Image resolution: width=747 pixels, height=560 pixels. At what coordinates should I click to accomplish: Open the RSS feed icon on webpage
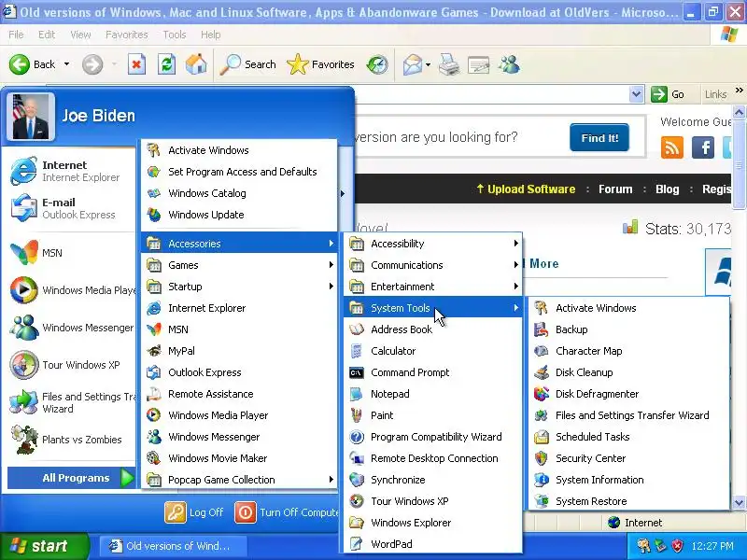click(x=672, y=147)
